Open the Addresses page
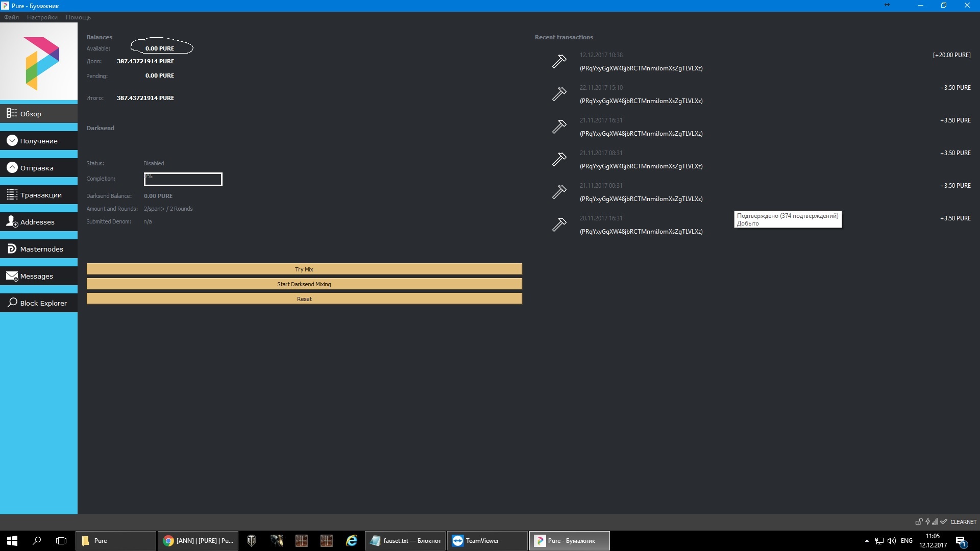Screen dimensions: 980x551 tap(39, 221)
